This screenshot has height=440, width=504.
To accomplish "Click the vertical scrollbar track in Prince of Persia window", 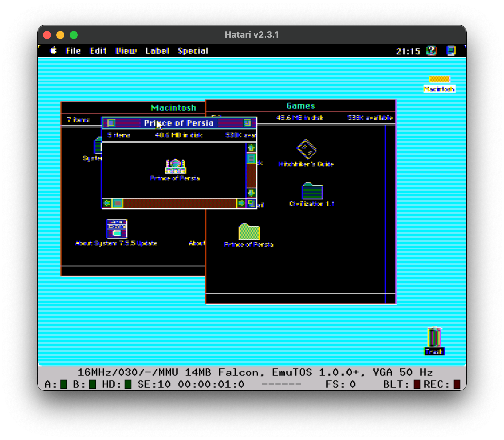I will [251, 175].
